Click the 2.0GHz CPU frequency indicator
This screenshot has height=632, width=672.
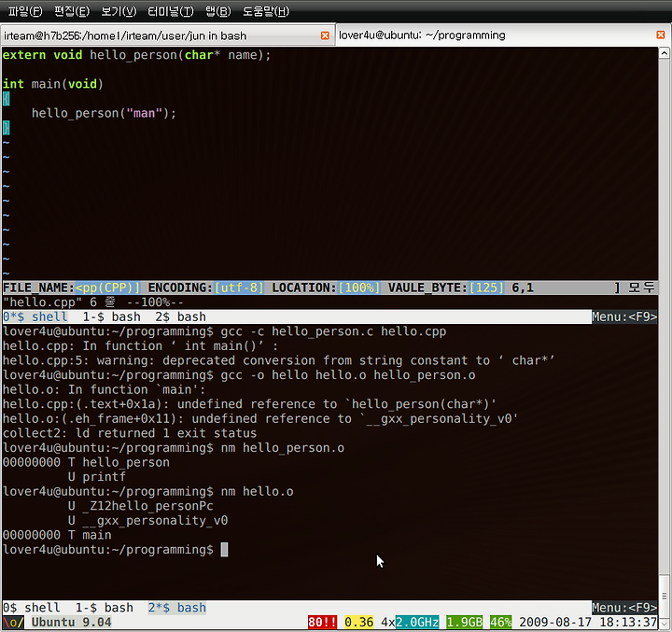[417, 622]
